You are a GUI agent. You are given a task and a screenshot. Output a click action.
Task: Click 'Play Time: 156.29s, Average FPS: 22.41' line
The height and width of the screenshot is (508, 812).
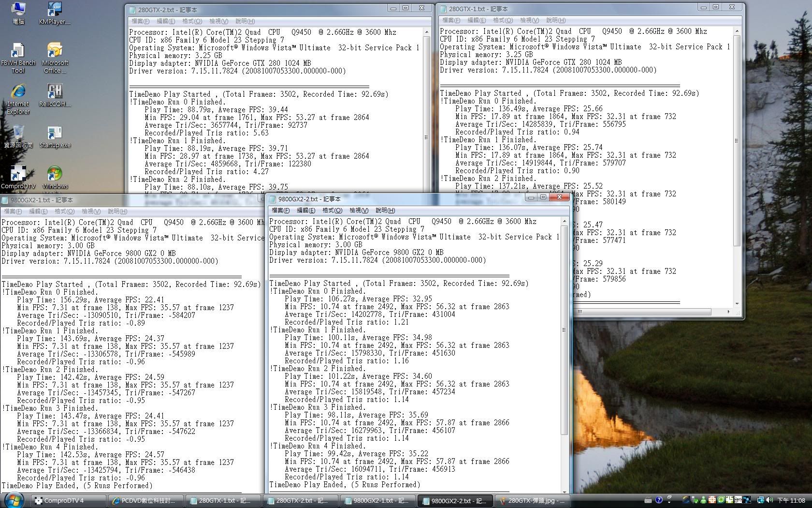(90, 300)
